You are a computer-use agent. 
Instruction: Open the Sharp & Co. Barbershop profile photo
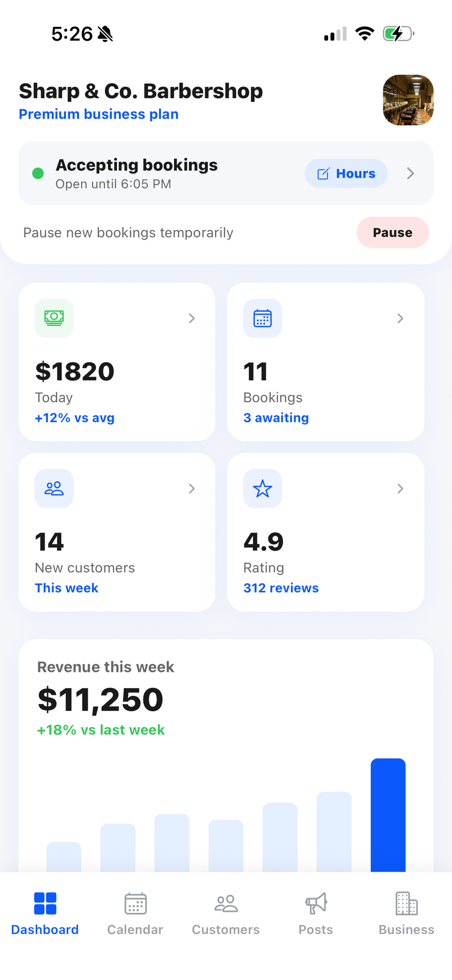coord(408,100)
